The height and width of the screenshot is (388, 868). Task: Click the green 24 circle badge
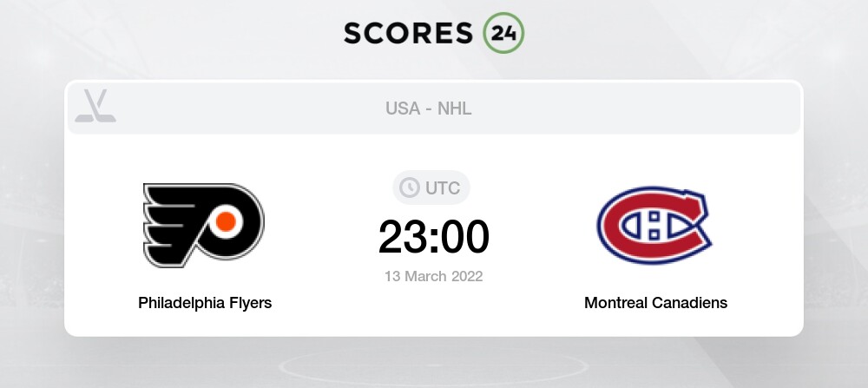[x=503, y=33]
